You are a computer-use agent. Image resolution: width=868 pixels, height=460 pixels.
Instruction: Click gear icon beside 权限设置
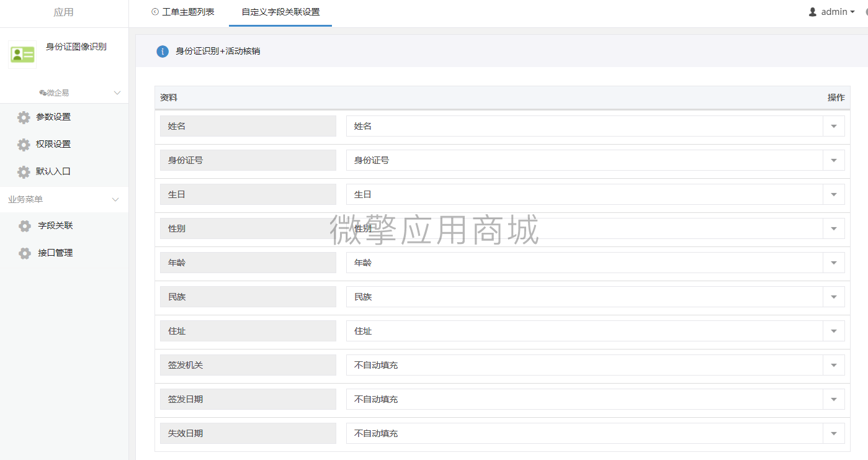click(24, 145)
